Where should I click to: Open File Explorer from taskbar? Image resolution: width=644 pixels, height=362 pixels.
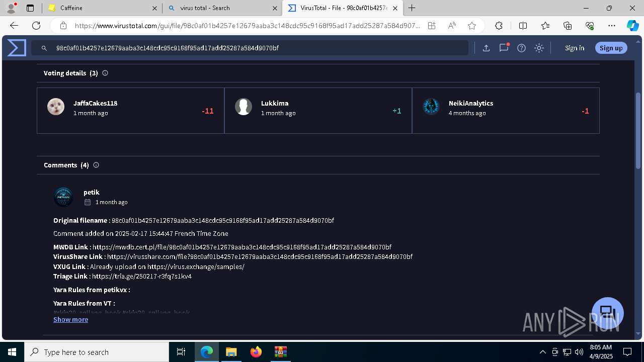[231, 352]
